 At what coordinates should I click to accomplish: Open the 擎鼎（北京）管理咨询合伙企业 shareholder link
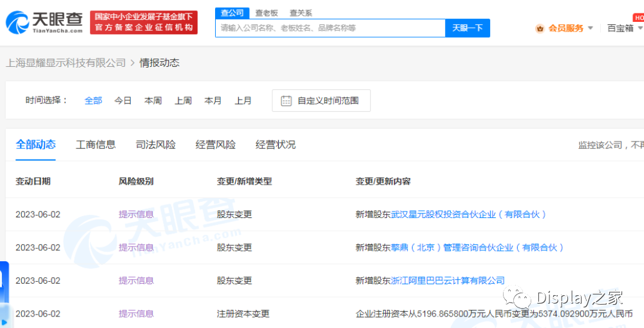pyautogui.click(x=477, y=248)
